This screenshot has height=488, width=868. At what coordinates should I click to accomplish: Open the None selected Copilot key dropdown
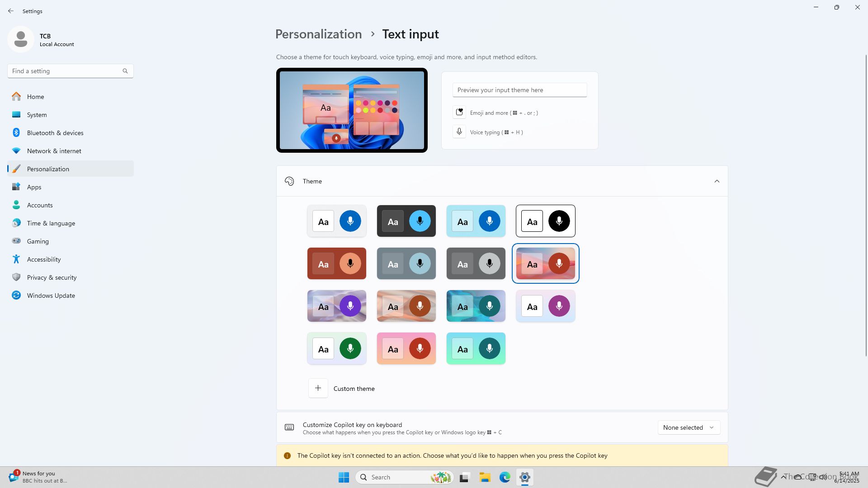688,427
